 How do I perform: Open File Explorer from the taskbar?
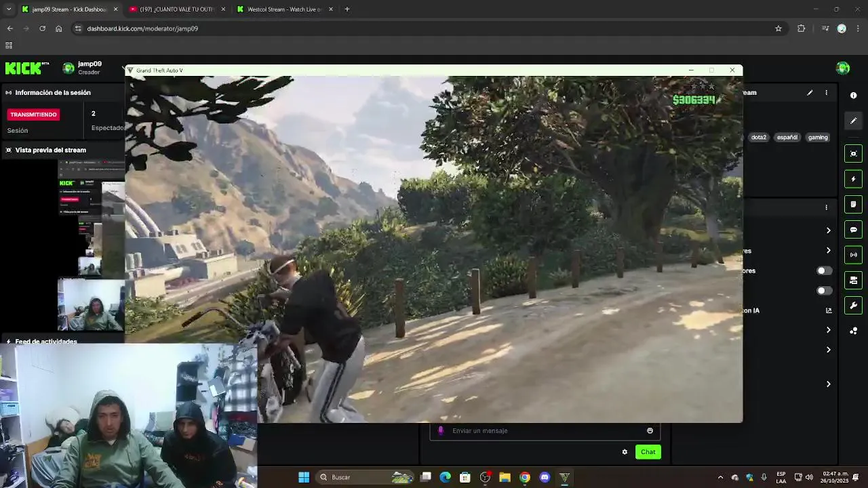click(505, 477)
